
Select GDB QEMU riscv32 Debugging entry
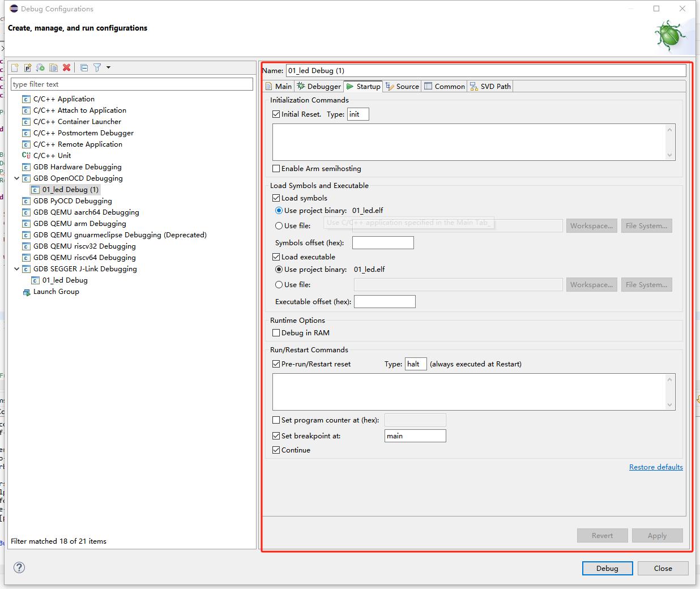tap(84, 246)
